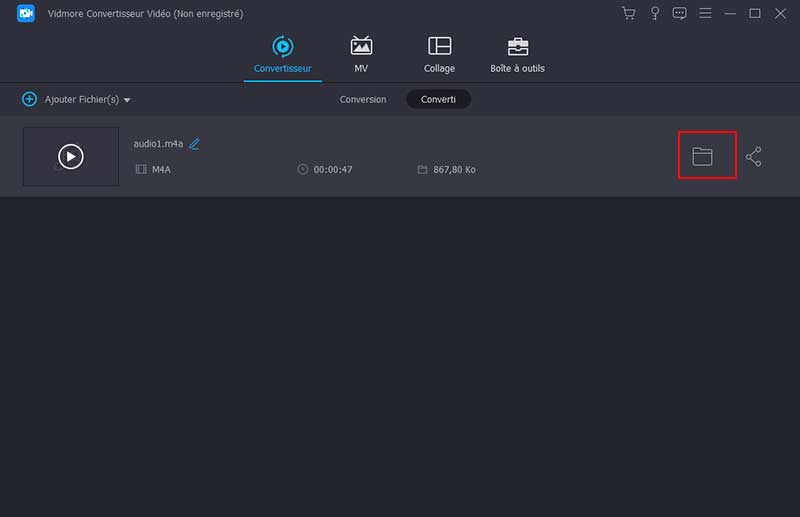800x517 pixels.
Task: Open the shopping cart purchase icon
Action: pos(629,13)
